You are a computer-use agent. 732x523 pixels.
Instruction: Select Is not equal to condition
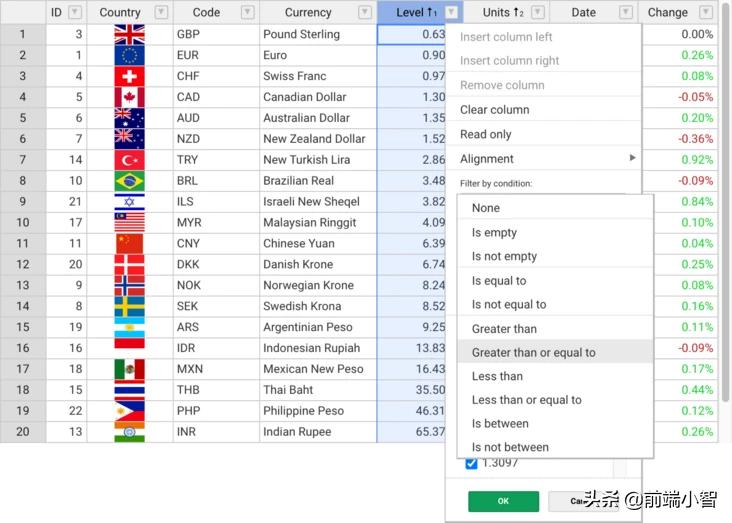(x=555, y=304)
